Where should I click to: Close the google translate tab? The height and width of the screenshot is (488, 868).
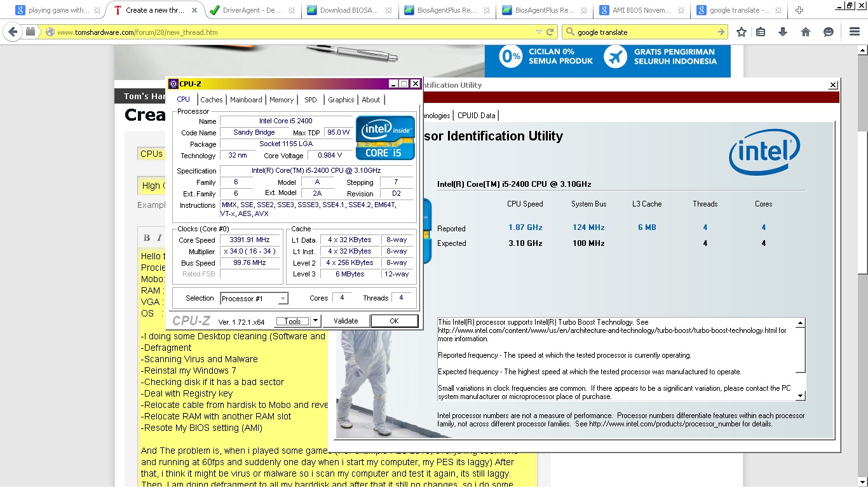(779, 10)
